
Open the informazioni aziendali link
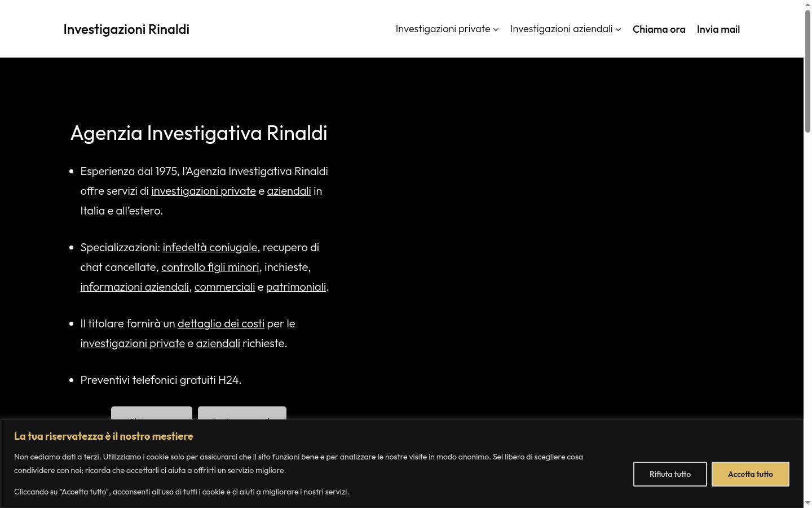135,287
